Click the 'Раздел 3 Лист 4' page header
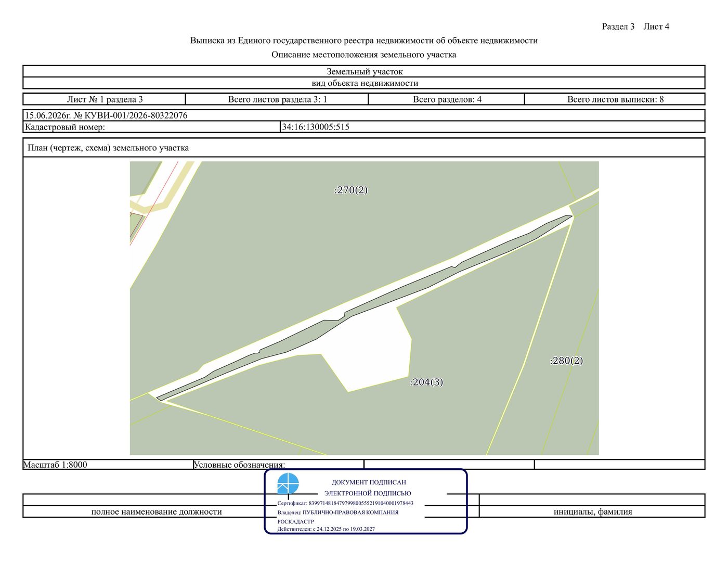The width and height of the screenshot is (728, 563). [635, 27]
